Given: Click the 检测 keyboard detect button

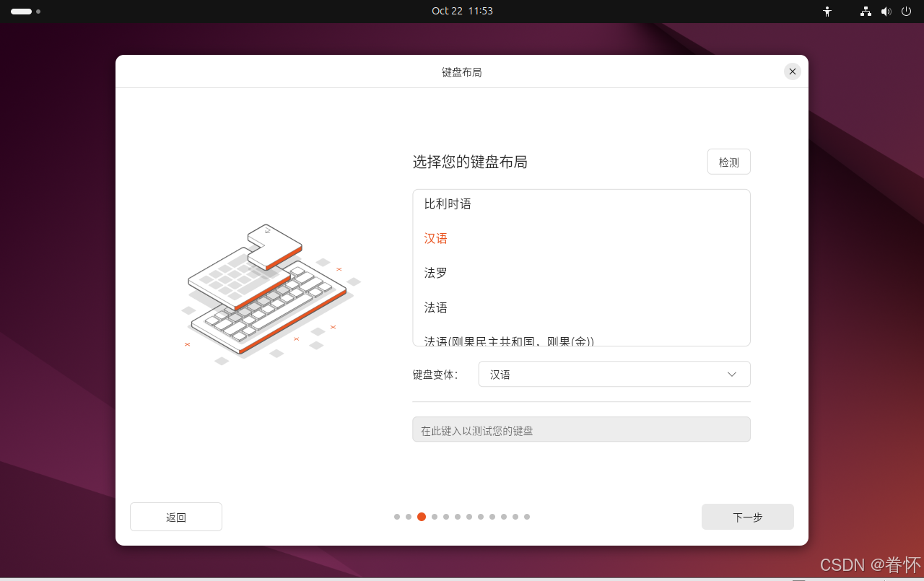Looking at the screenshot, I should pyautogui.click(x=728, y=162).
